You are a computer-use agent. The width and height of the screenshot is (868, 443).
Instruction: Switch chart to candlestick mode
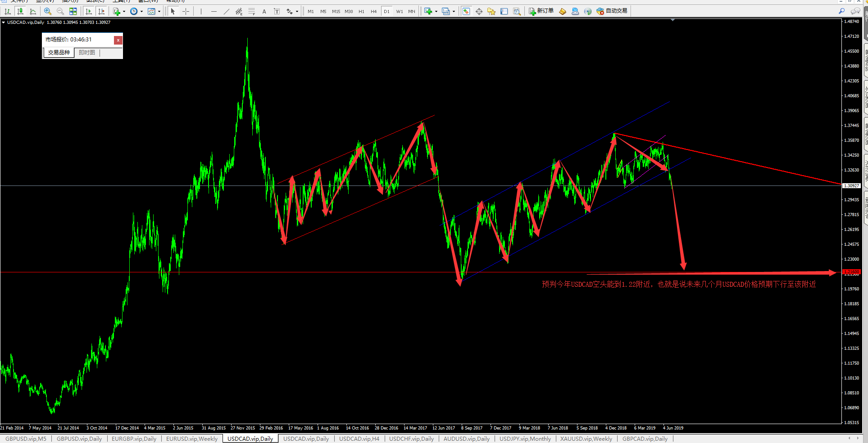[x=20, y=11]
